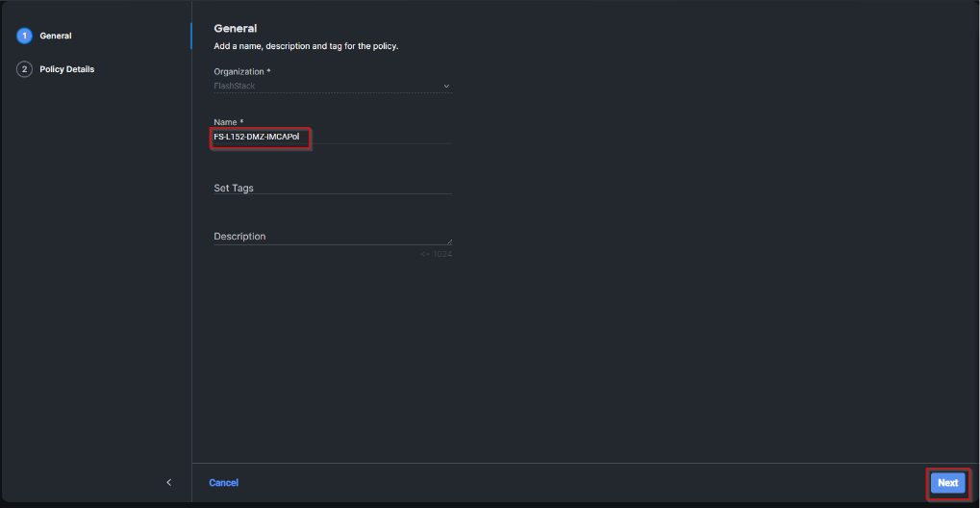The image size is (980, 508).
Task: Cancel the policy creation
Action: pyautogui.click(x=223, y=483)
